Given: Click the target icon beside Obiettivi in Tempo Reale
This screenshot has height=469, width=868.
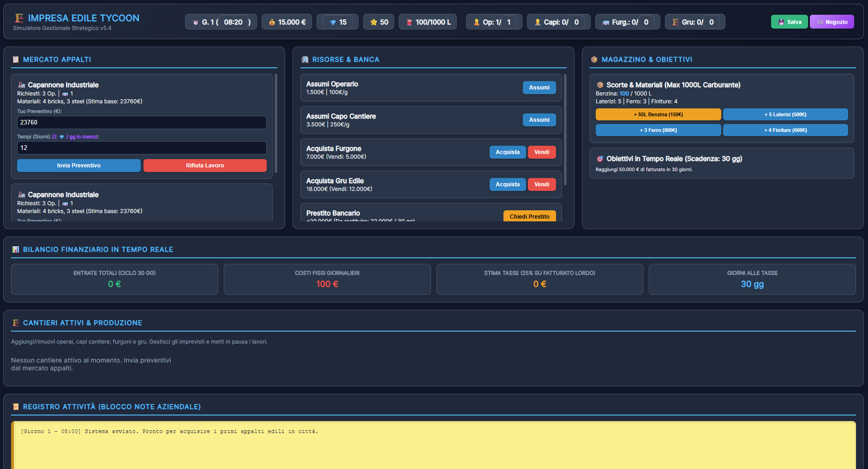Looking at the screenshot, I should pos(600,159).
